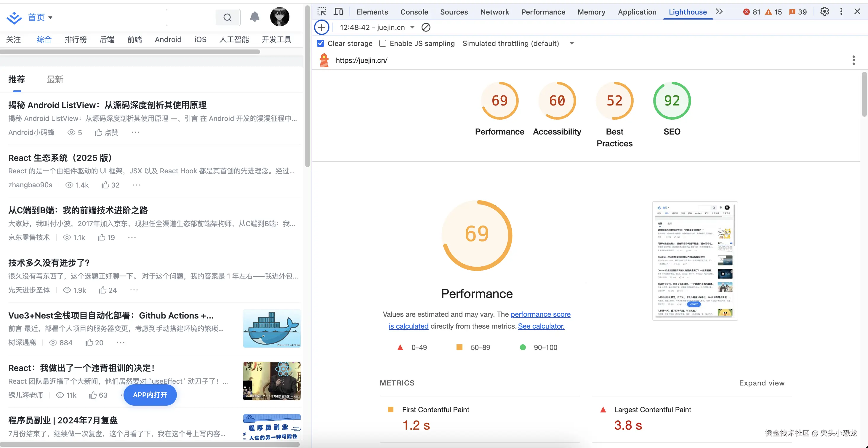Toggle the device toolbar icon

tap(338, 12)
